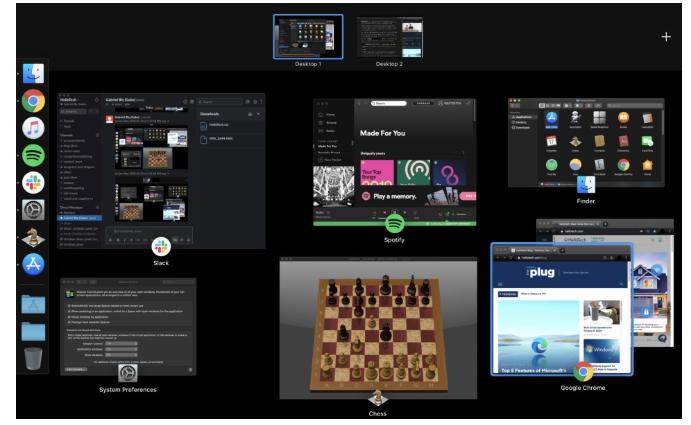Click the Spotify badge icon under its window
This screenshot has height=425, width=691.
click(394, 224)
